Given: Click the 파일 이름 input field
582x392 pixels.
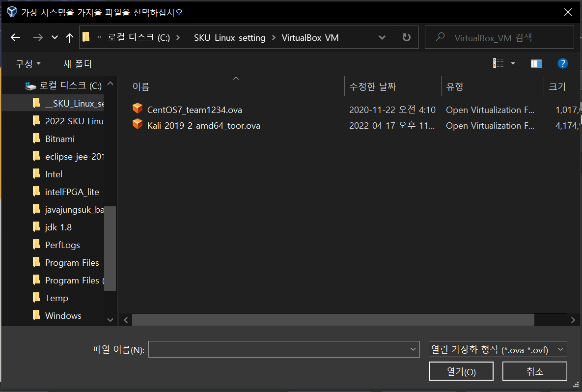Looking at the screenshot, I should (x=284, y=349).
